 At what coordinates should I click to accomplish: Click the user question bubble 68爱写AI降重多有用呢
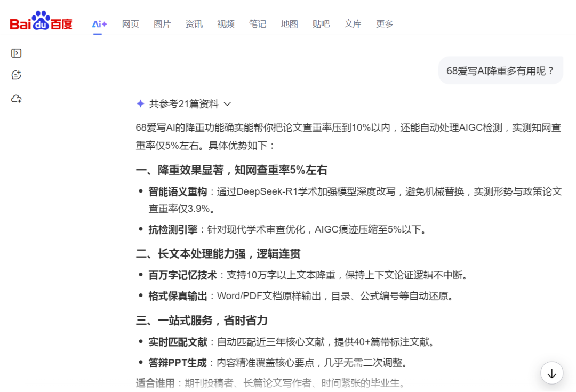pyautogui.click(x=500, y=70)
